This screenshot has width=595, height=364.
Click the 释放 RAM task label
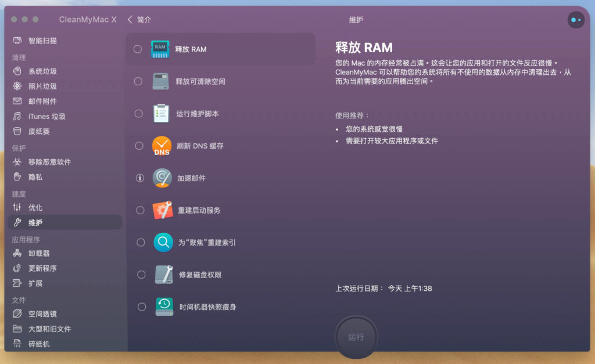pyautogui.click(x=191, y=49)
